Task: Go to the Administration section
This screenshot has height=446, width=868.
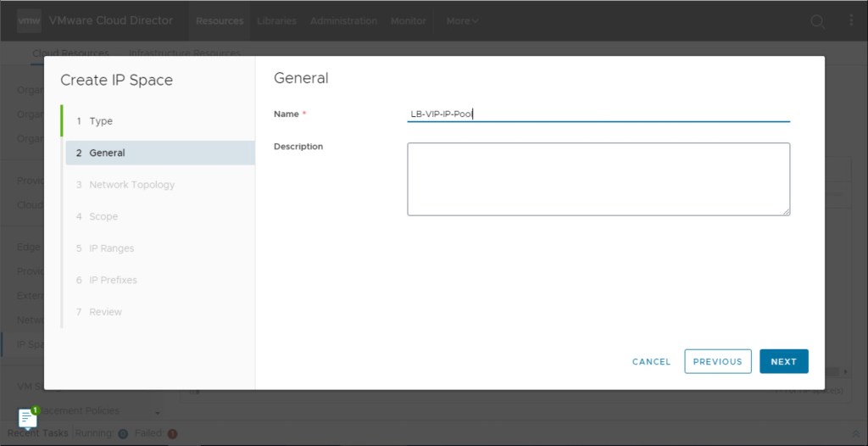Action: point(343,20)
